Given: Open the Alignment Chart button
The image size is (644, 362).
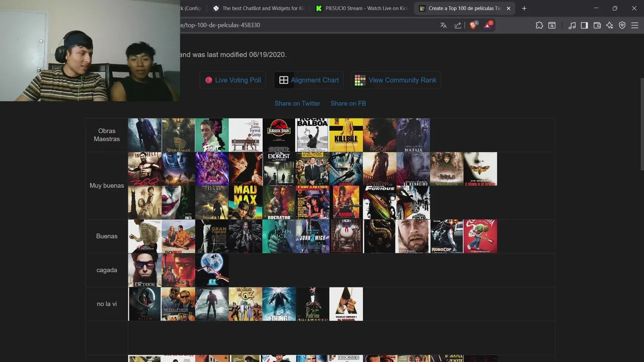Looking at the screenshot, I should click(309, 80).
